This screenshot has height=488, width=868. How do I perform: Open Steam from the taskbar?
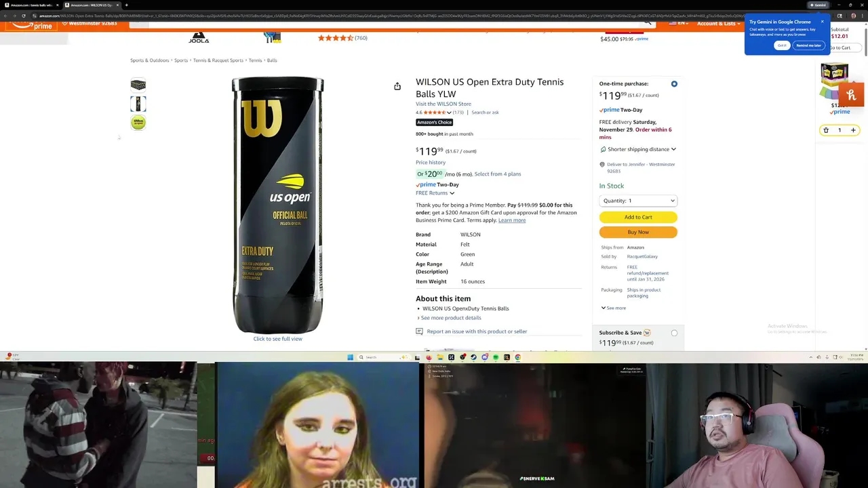click(x=473, y=357)
